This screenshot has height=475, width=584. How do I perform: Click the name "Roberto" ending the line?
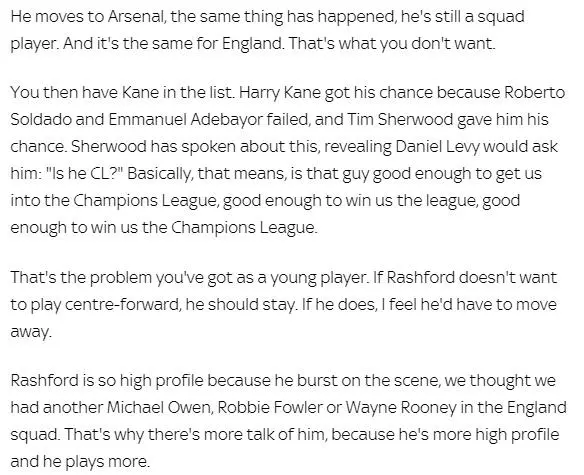click(x=535, y=93)
